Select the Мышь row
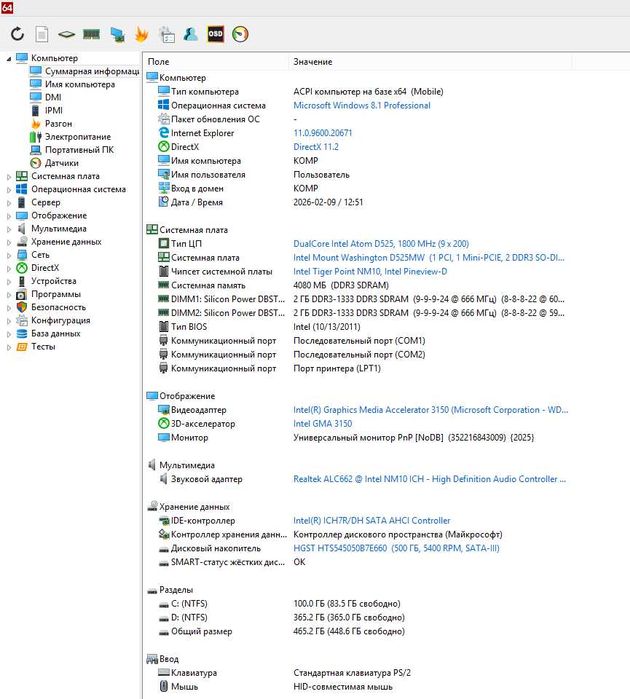 point(276,687)
